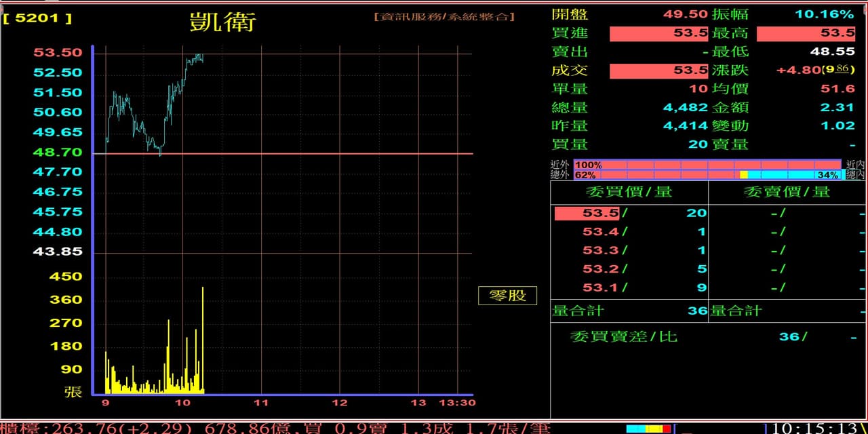The image size is (868, 434).
Task: Click the 委賣價/量 column header
Action: point(787,192)
